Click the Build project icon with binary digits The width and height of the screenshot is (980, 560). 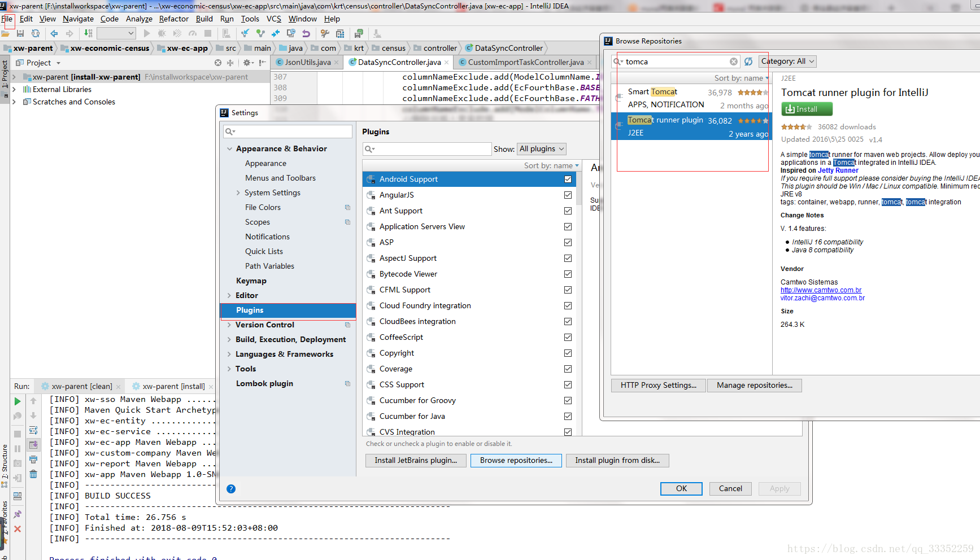coord(88,34)
